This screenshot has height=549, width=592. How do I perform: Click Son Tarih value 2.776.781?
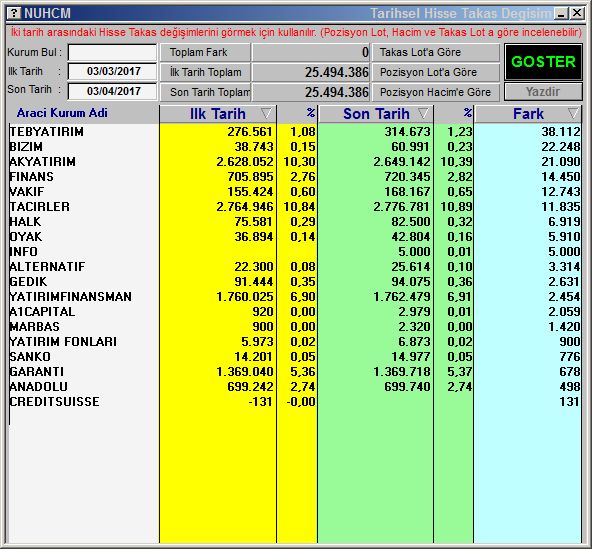(402, 207)
